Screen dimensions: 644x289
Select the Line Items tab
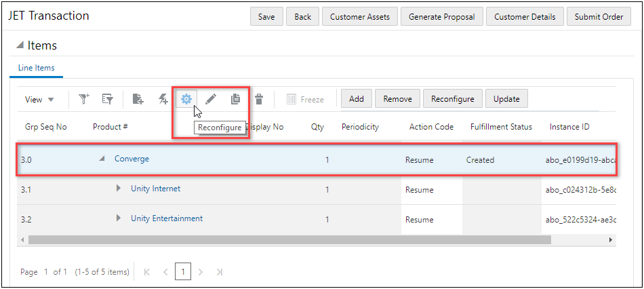pyautogui.click(x=36, y=68)
